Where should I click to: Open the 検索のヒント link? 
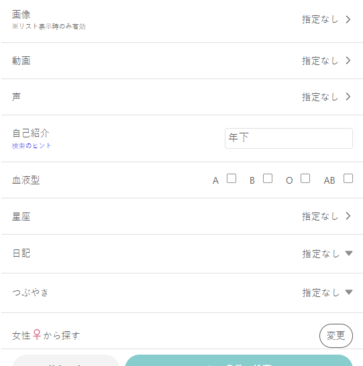[32, 146]
